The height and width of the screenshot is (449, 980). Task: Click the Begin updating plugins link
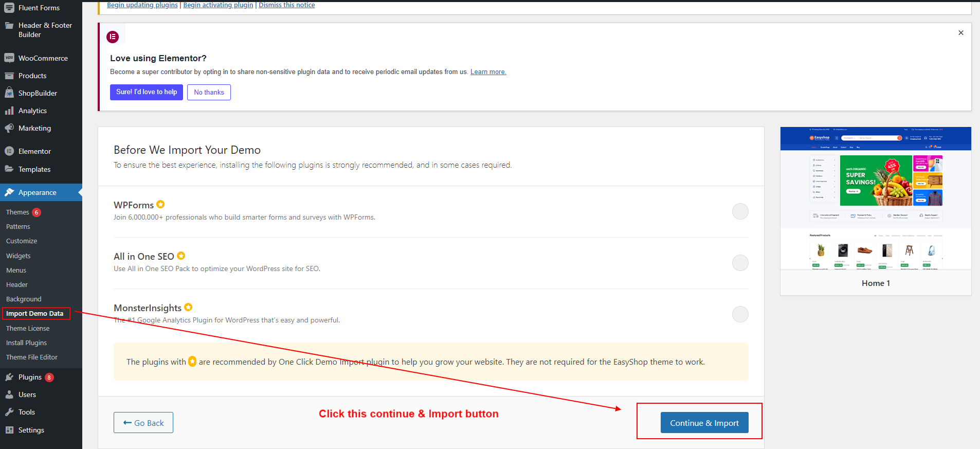pyautogui.click(x=142, y=5)
